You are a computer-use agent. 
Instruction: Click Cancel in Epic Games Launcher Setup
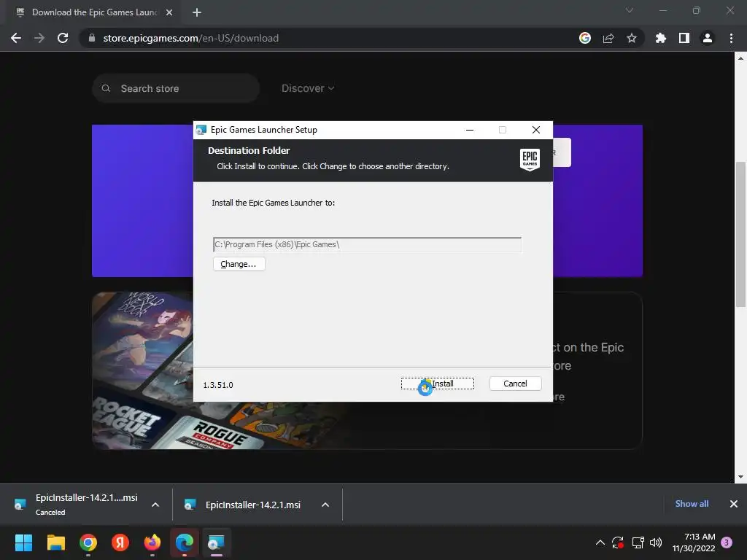(x=515, y=384)
